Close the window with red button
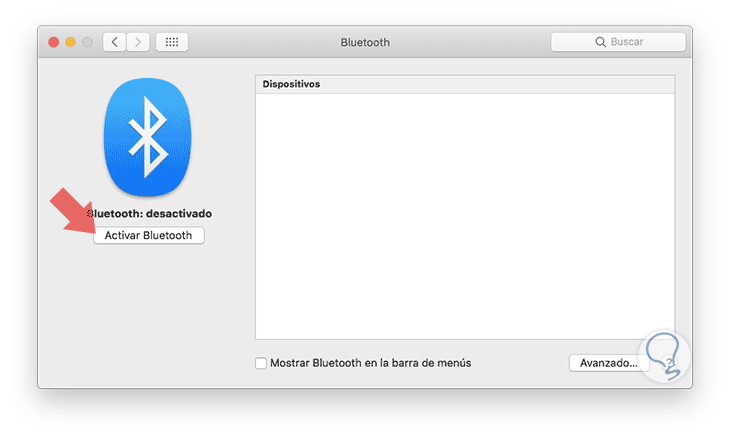 pyautogui.click(x=54, y=42)
